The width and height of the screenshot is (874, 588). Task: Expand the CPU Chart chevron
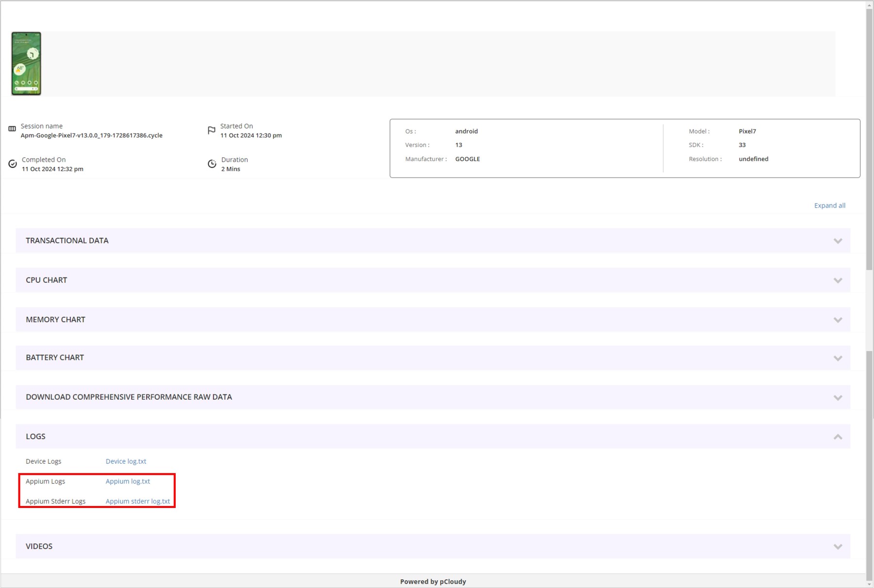(838, 280)
